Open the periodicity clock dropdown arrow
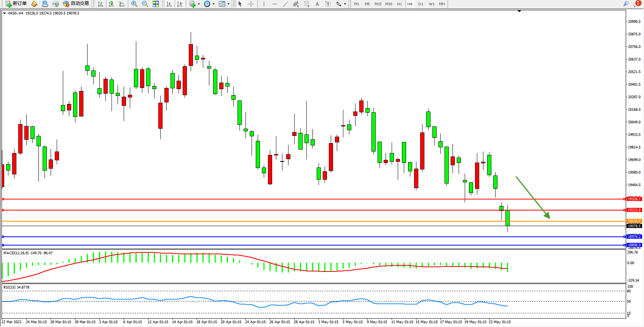This screenshot has width=644, height=327. (214, 4)
